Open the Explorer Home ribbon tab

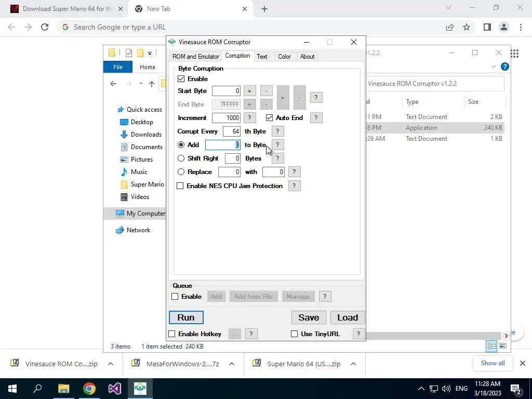pyautogui.click(x=147, y=67)
